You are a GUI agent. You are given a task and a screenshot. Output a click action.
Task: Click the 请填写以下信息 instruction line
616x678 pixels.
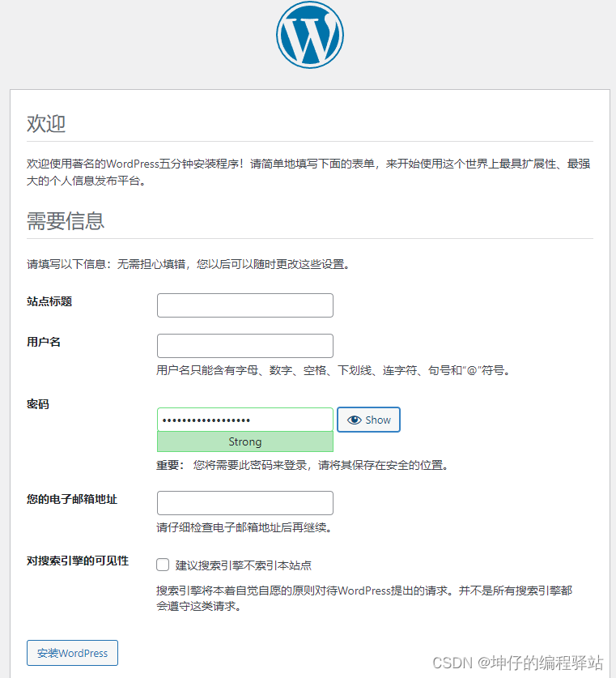click(189, 264)
